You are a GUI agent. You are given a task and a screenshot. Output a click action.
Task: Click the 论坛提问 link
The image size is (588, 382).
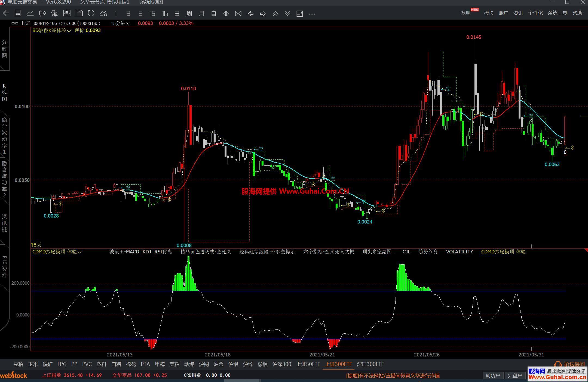click(x=574, y=364)
